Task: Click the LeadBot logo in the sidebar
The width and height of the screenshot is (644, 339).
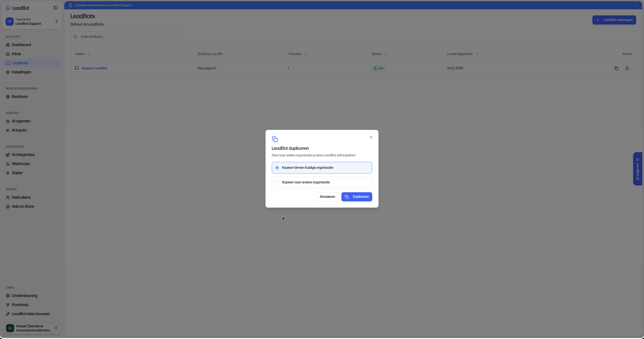Action: [x=18, y=8]
